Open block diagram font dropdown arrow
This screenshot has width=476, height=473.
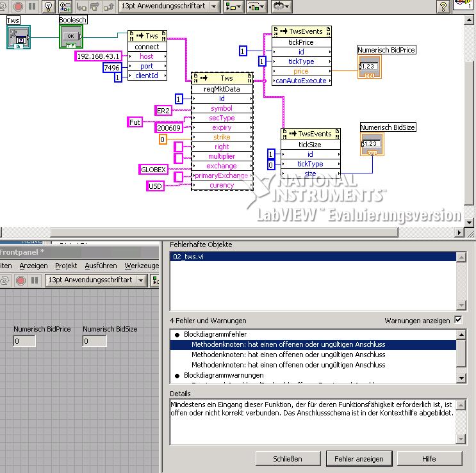click(214, 6)
